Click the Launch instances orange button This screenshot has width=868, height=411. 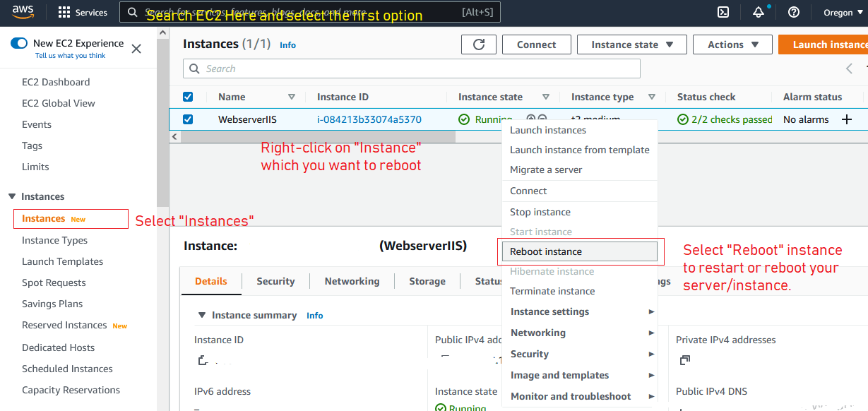(x=824, y=44)
